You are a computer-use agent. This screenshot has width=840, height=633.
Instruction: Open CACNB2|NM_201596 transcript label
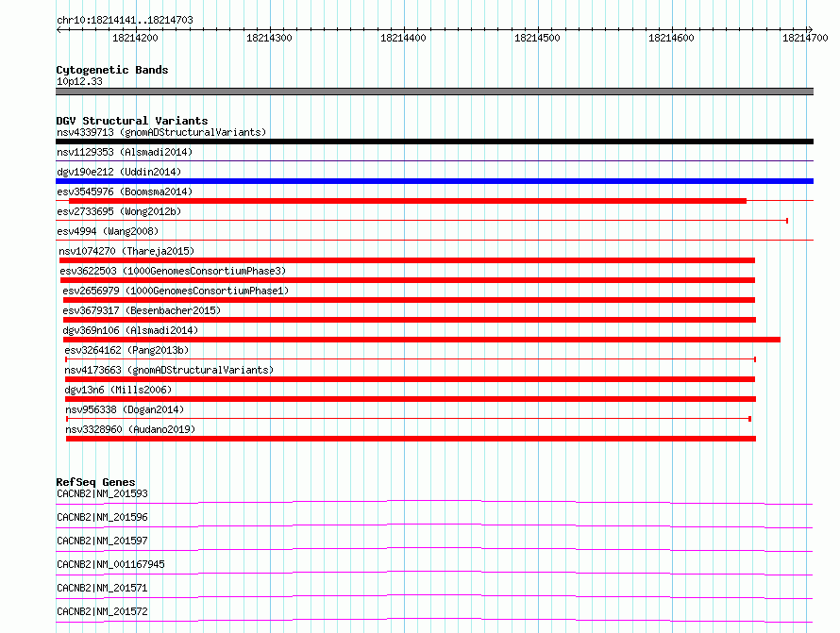tap(102, 517)
